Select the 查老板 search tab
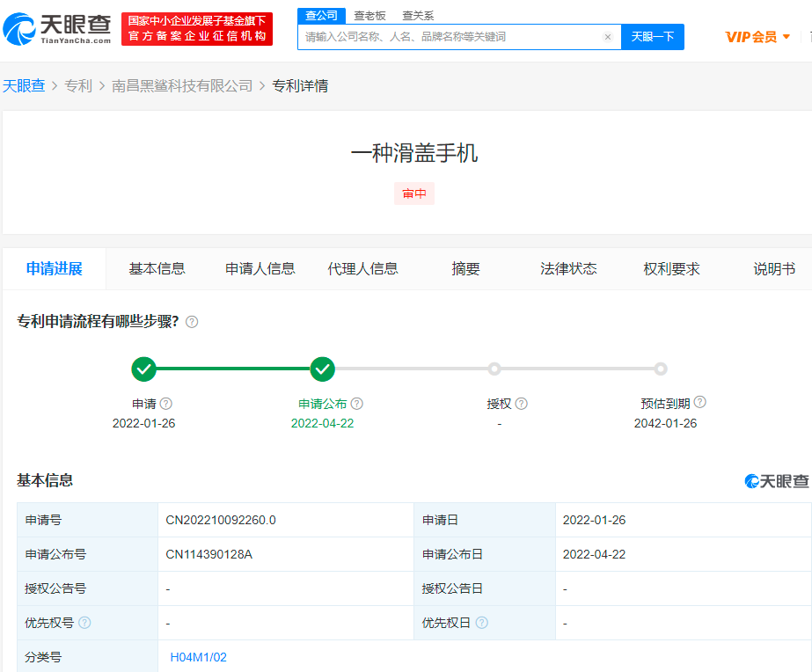Image resolution: width=812 pixels, height=672 pixels. [369, 16]
